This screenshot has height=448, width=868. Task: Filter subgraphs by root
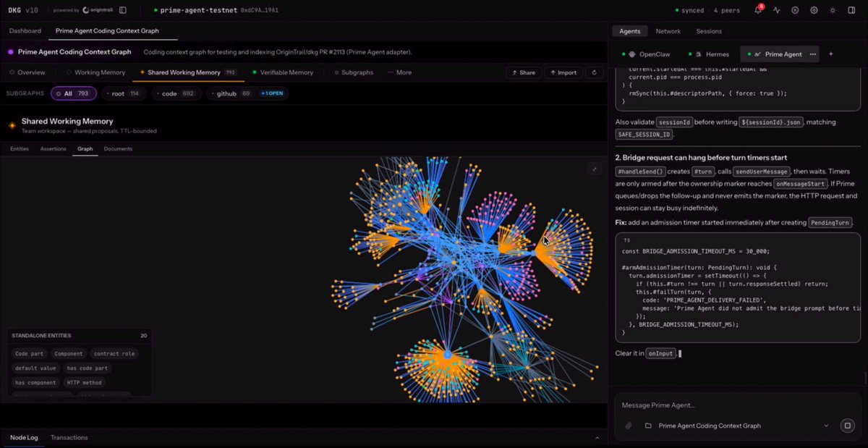[124, 93]
